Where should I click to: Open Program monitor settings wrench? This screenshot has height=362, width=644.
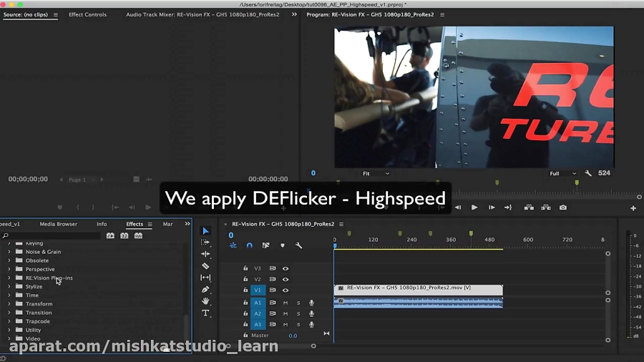click(588, 173)
